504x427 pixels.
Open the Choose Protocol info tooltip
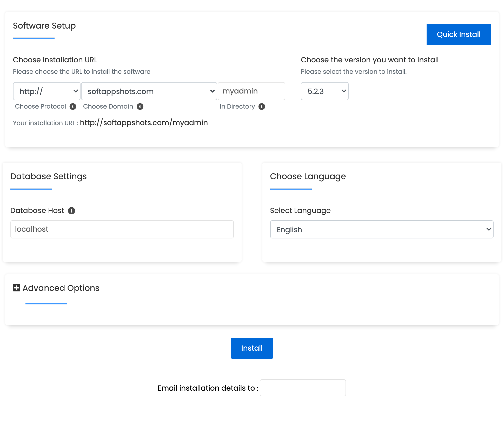point(73,106)
